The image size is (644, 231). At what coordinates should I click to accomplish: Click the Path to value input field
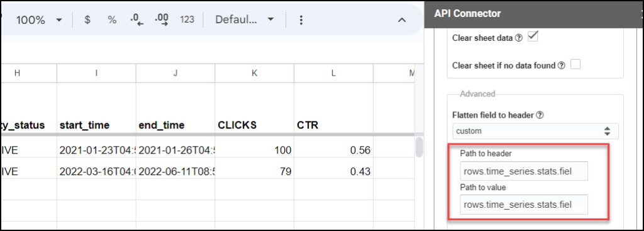pyautogui.click(x=524, y=205)
